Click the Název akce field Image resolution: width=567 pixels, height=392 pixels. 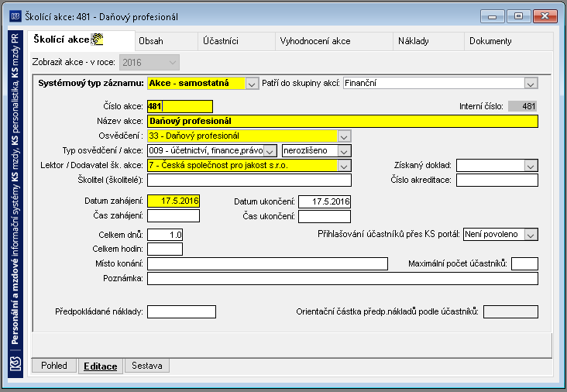(x=342, y=121)
